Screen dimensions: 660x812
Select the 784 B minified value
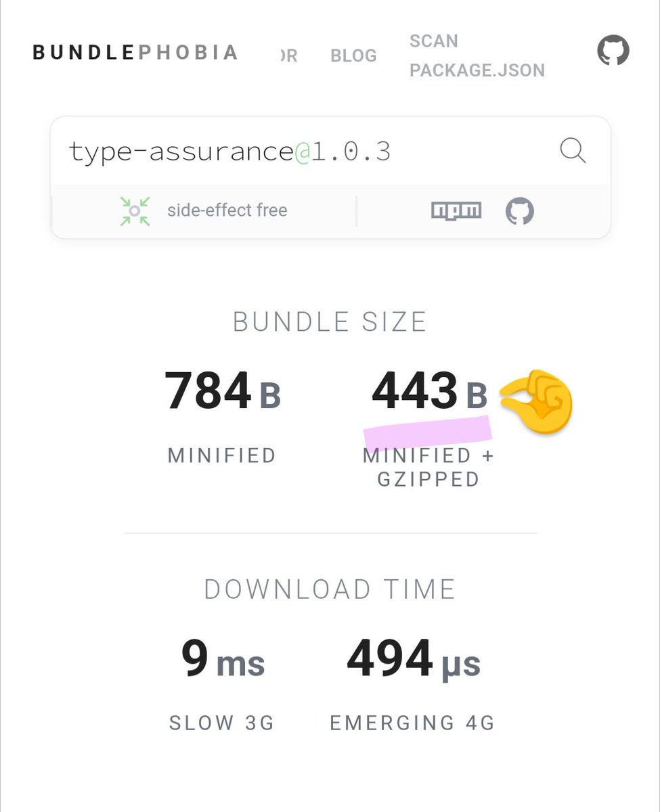click(x=223, y=392)
